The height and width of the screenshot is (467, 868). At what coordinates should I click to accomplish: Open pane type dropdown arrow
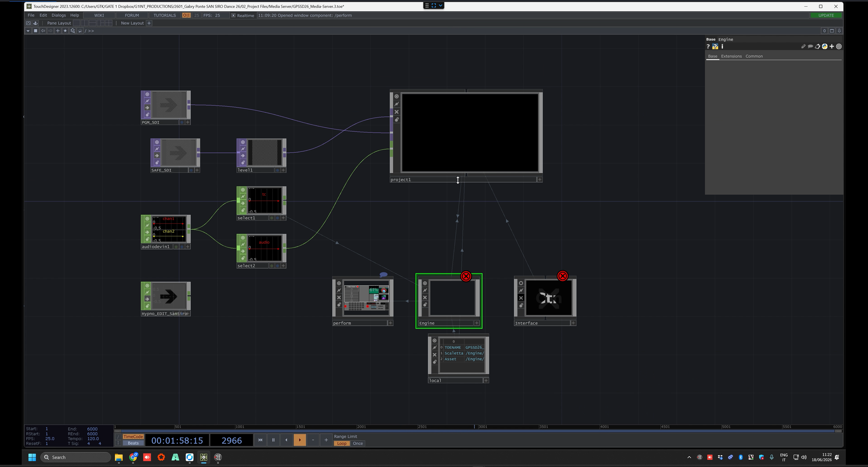[28, 31]
